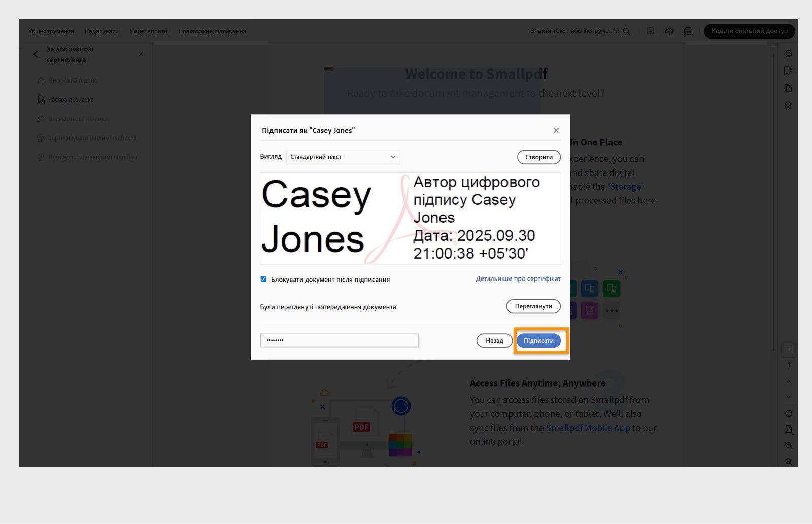Click 'Були переглянуті попередження документа' text

[x=328, y=307]
